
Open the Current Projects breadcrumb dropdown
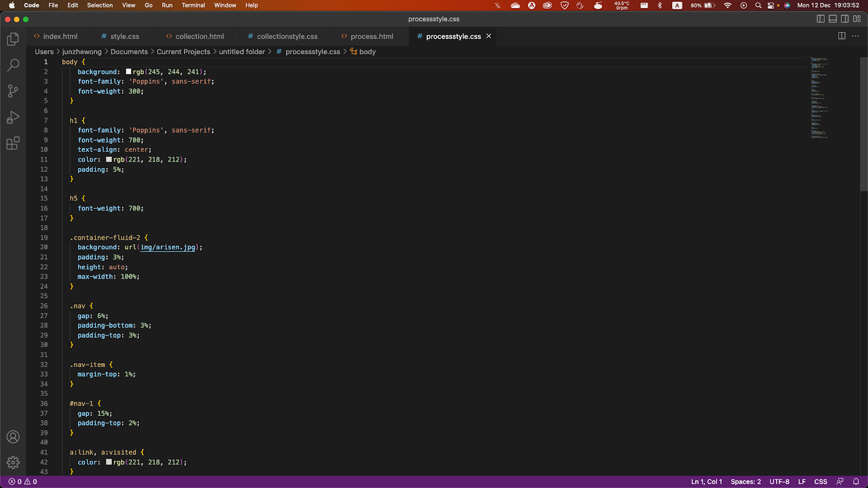click(x=183, y=52)
